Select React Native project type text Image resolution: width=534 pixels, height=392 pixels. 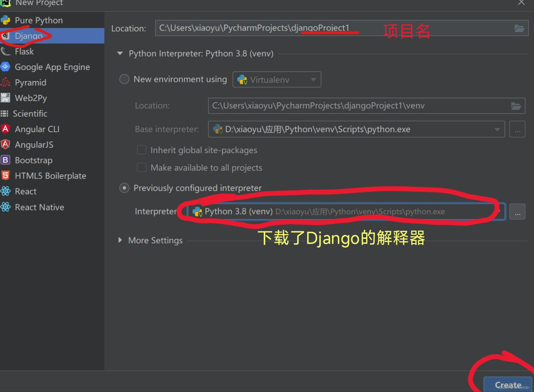(x=39, y=207)
